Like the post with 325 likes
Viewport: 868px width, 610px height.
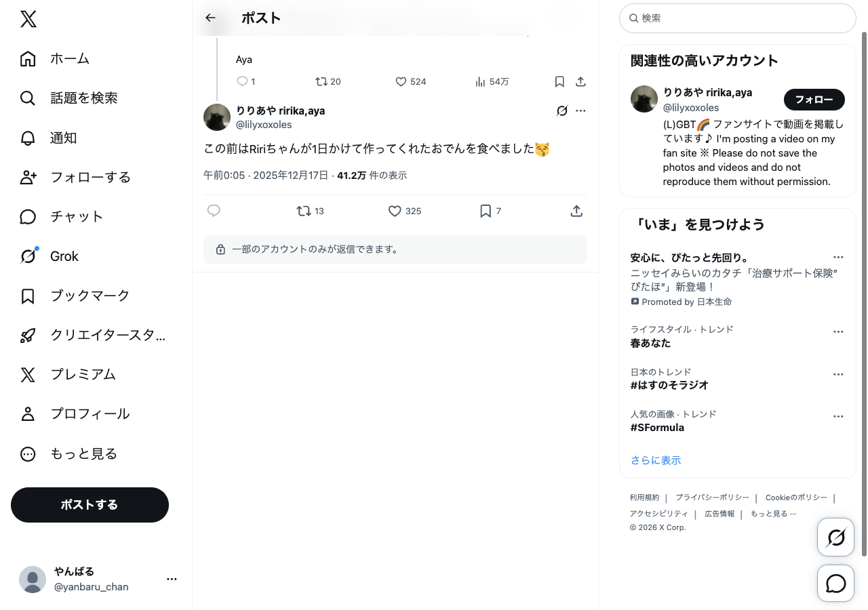click(395, 211)
